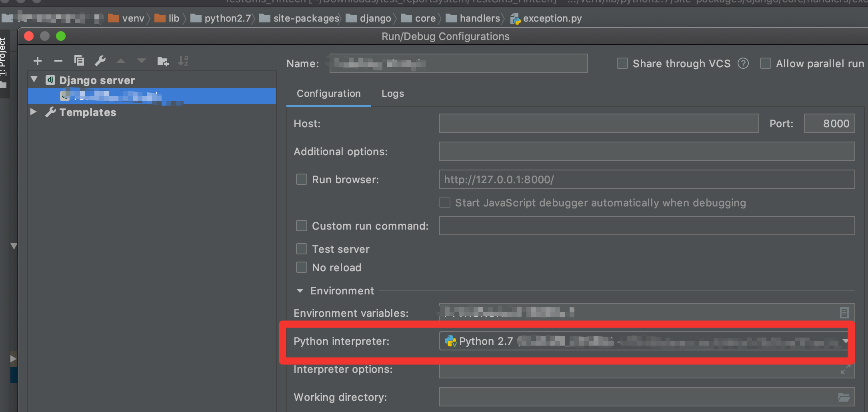Screen dimensions: 868x412
Task: Copy the selected run configuration
Action: [79, 61]
